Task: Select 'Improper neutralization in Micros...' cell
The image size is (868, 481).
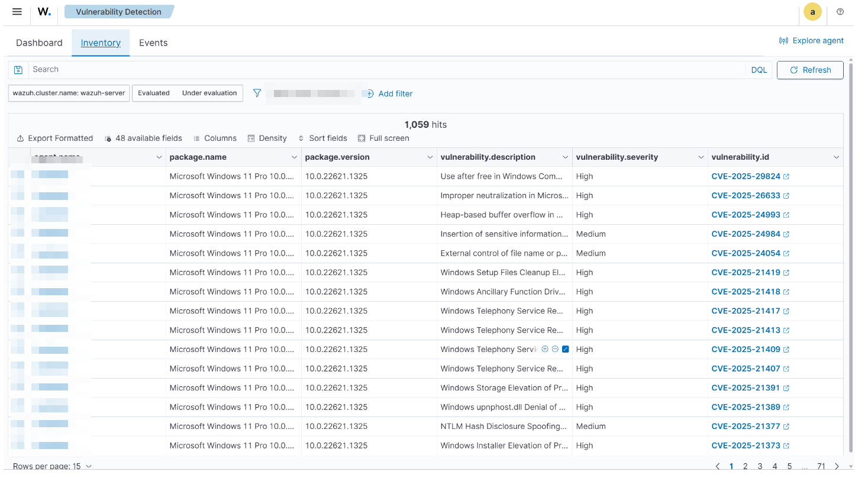Action: point(505,195)
